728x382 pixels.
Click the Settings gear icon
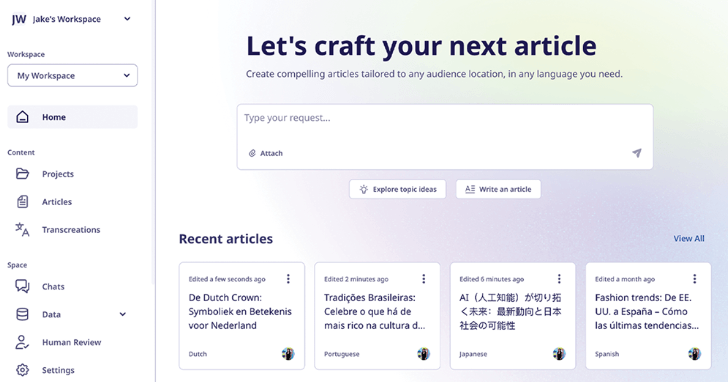pos(22,370)
